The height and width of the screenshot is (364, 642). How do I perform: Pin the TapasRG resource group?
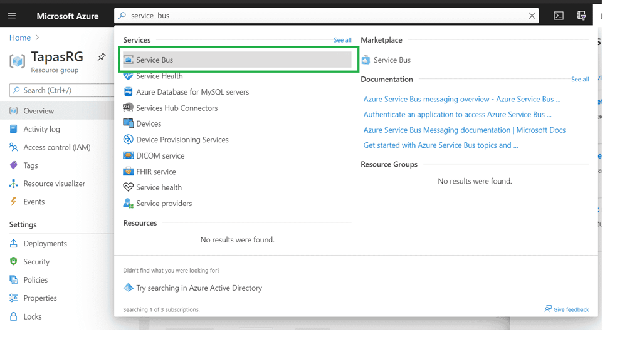(x=102, y=56)
